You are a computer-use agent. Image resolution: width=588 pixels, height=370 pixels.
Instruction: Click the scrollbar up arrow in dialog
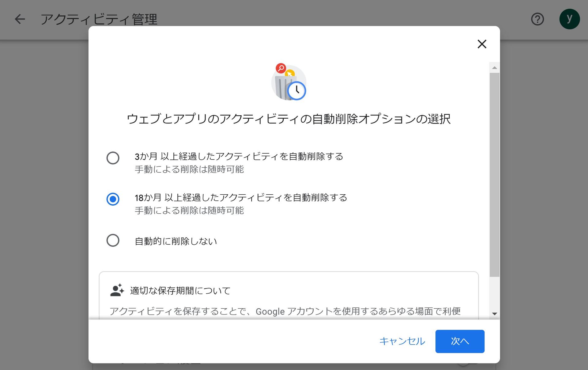494,68
